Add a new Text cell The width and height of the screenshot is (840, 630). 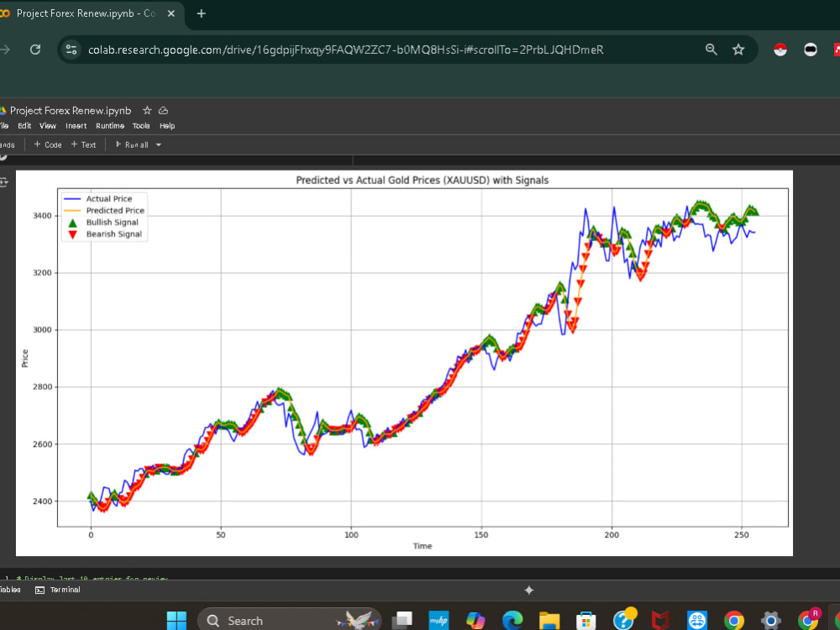click(83, 144)
